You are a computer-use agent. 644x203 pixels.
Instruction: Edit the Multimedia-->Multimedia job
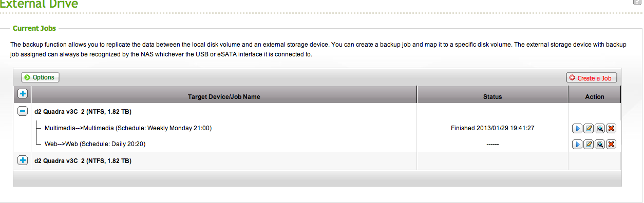(x=589, y=129)
